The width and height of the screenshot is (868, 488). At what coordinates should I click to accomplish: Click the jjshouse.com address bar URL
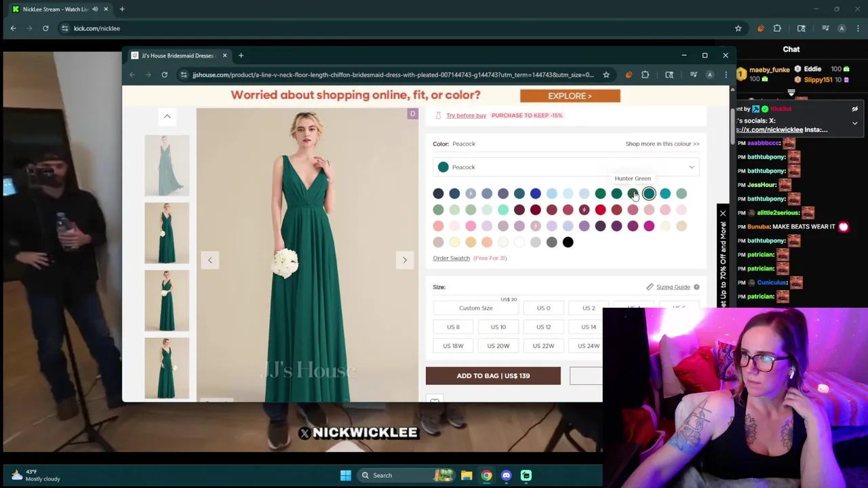(393, 75)
